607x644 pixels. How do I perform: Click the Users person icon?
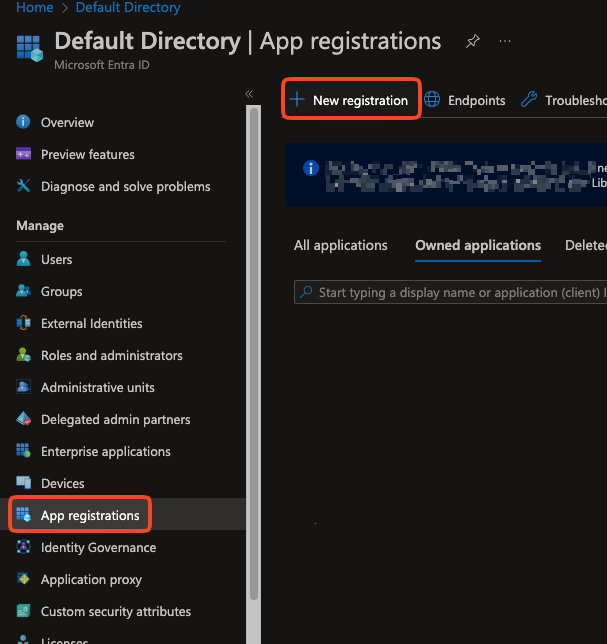click(23, 259)
